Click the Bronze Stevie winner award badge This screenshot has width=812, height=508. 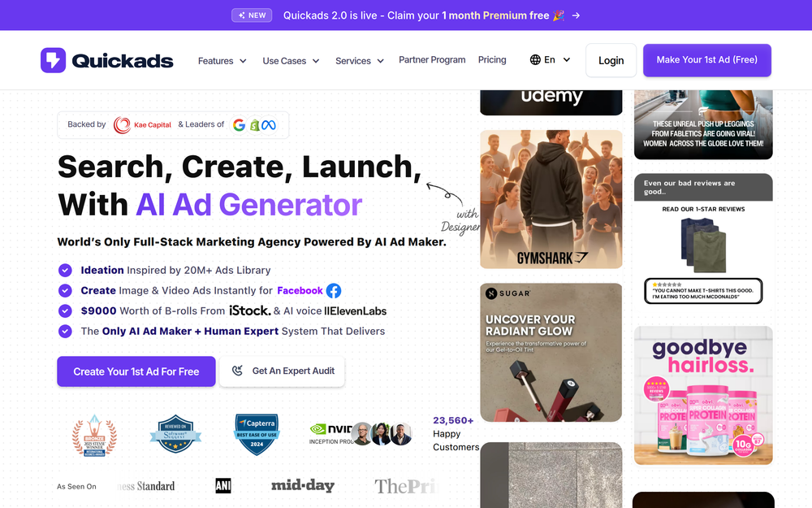pos(94,436)
